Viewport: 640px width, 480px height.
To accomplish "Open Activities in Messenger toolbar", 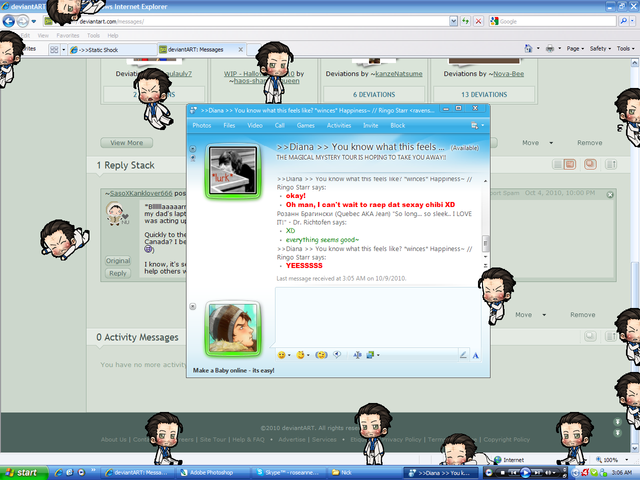I will [339, 125].
